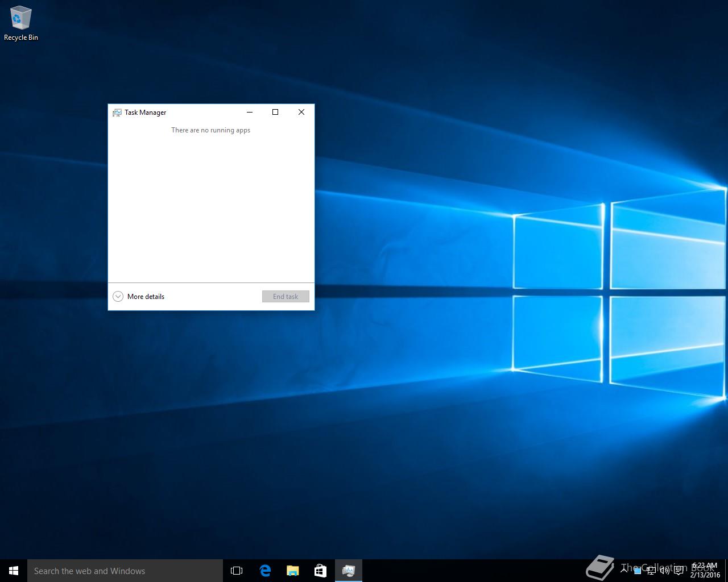Close the Task Manager window
The image size is (728, 582).
click(301, 112)
